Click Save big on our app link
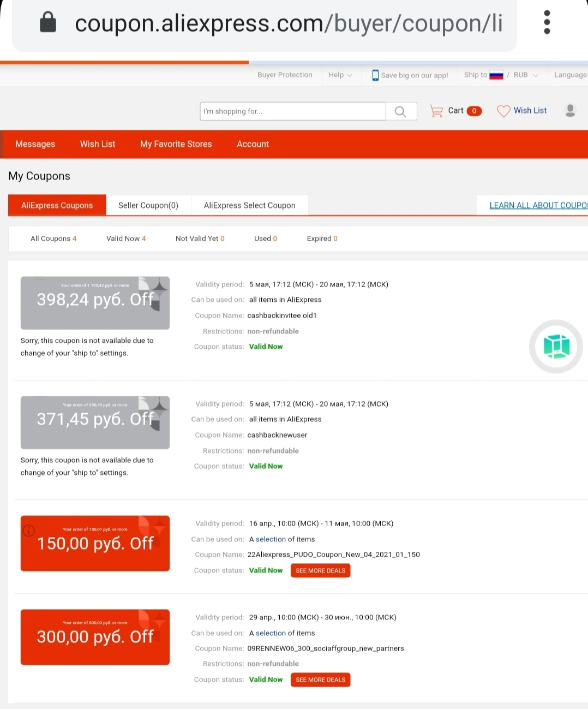The width and height of the screenshot is (588, 709). (415, 75)
